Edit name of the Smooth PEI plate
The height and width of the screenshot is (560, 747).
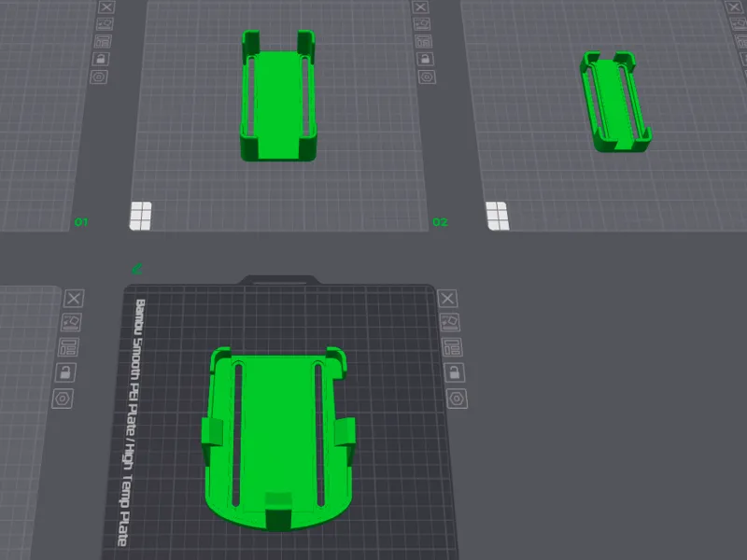pos(136,269)
